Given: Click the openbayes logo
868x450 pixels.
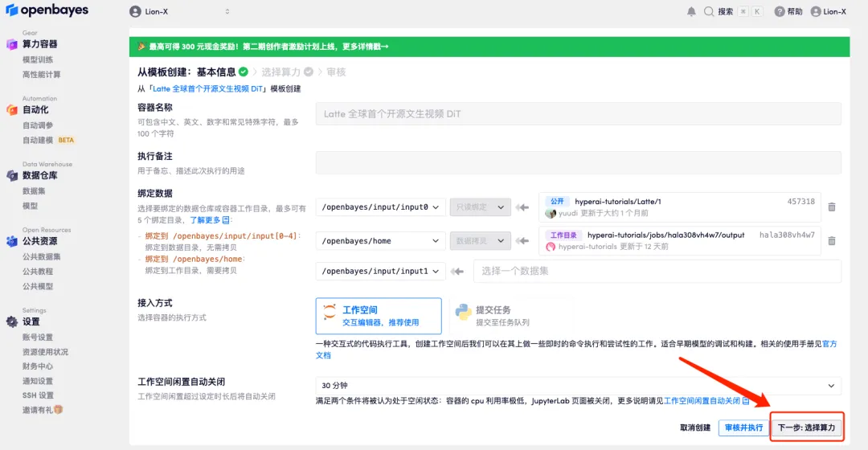Looking at the screenshot, I should click(x=45, y=11).
